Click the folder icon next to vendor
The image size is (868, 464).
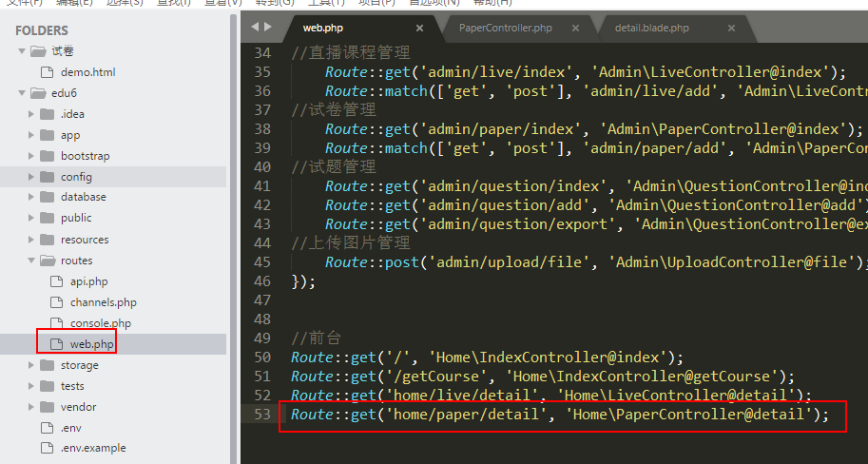[x=47, y=407]
